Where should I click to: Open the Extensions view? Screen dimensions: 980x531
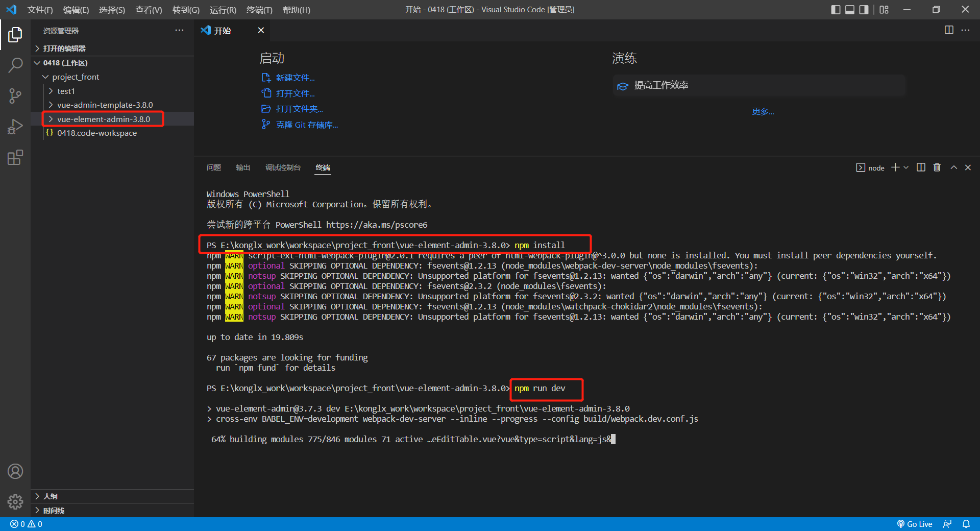(x=15, y=157)
